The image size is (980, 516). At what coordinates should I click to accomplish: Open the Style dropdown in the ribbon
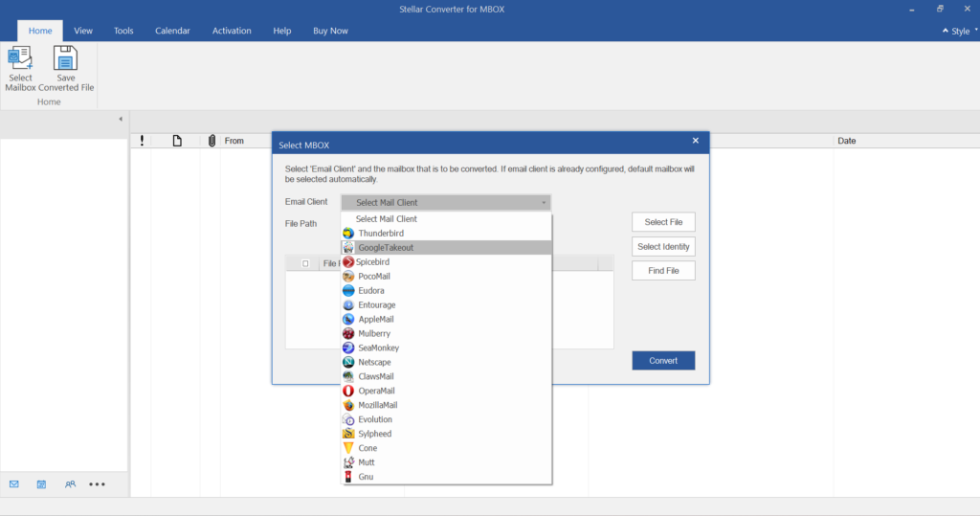pyautogui.click(x=960, y=31)
